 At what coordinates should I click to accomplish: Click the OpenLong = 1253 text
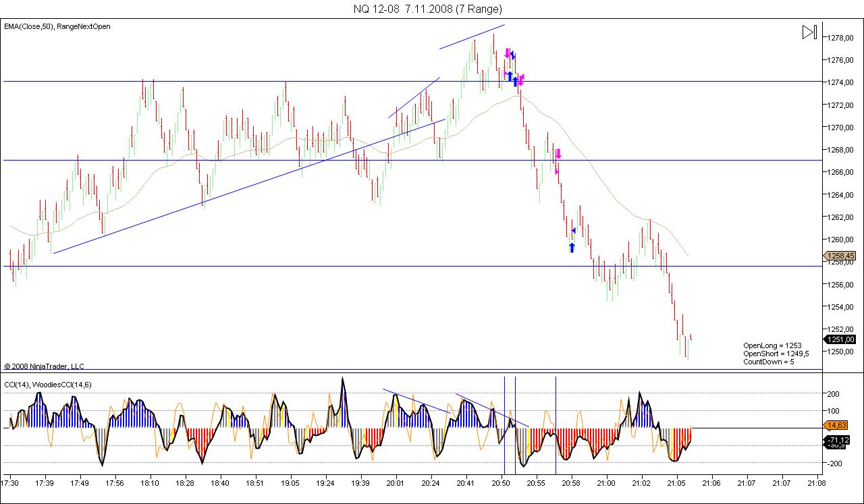(x=772, y=345)
